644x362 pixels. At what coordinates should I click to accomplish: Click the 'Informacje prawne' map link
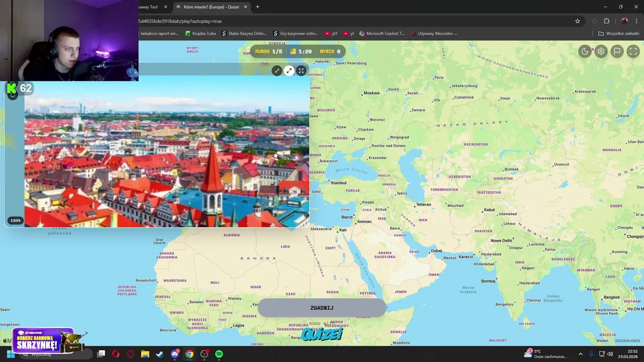627,340
